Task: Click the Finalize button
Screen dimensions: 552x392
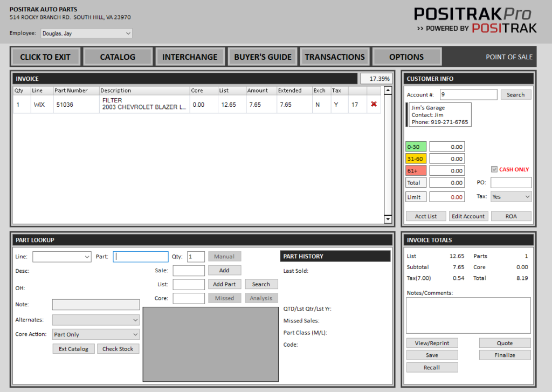Action: pyautogui.click(x=505, y=355)
